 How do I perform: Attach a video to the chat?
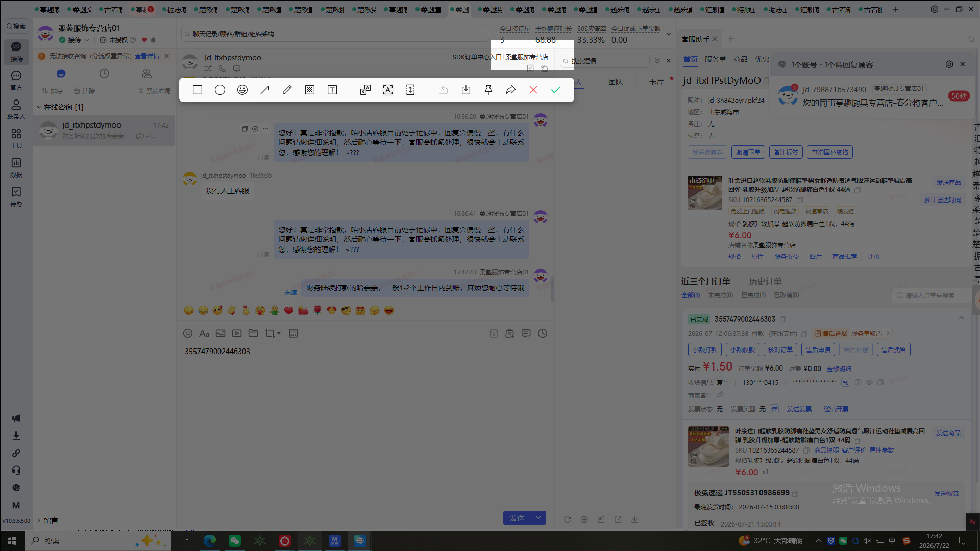click(237, 333)
